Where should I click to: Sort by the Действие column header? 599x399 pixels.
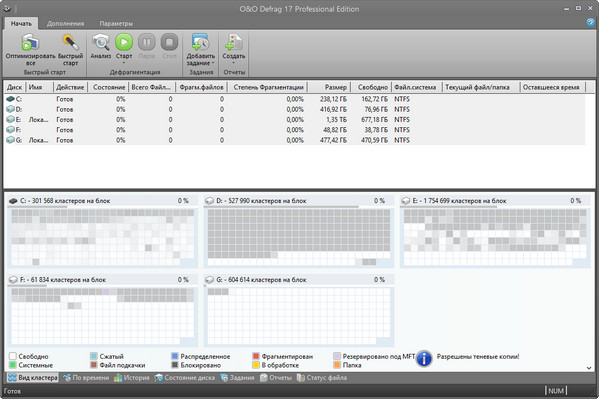point(70,87)
